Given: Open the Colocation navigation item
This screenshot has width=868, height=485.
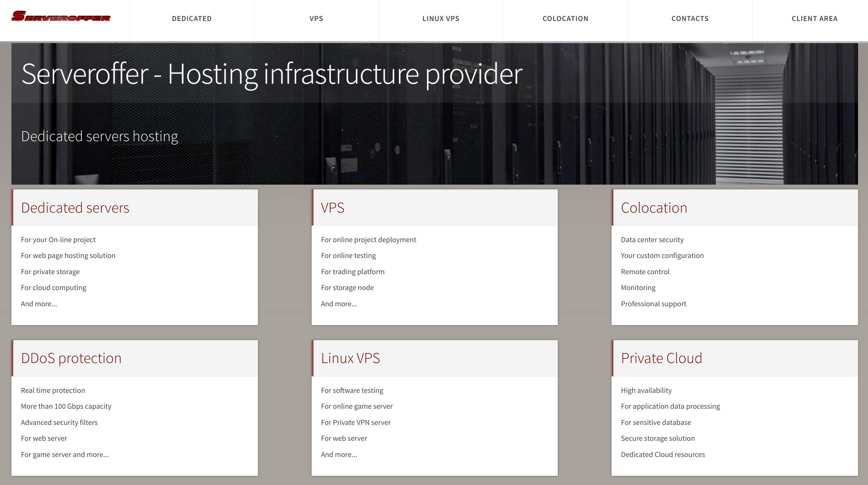Looking at the screenshot, I should click(566, 19).
